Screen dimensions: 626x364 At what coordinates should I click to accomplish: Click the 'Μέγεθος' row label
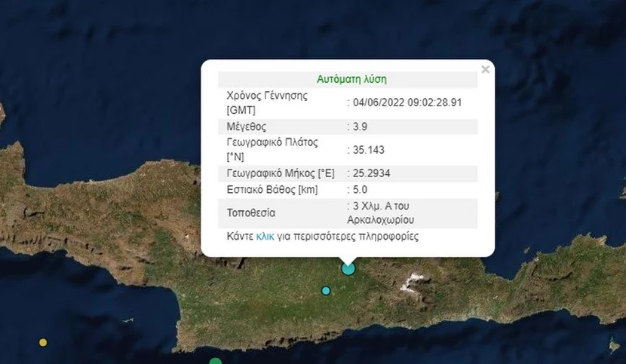coord(247,127)
